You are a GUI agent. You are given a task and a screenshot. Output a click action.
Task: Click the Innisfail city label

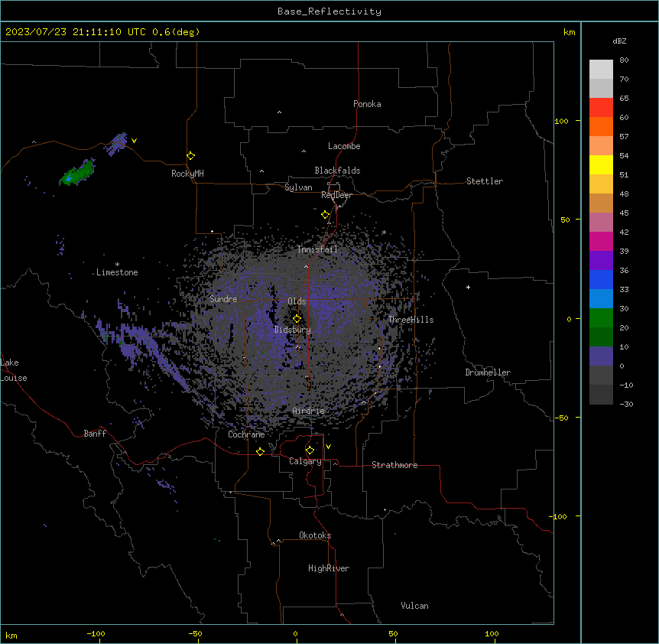[317, 249]
